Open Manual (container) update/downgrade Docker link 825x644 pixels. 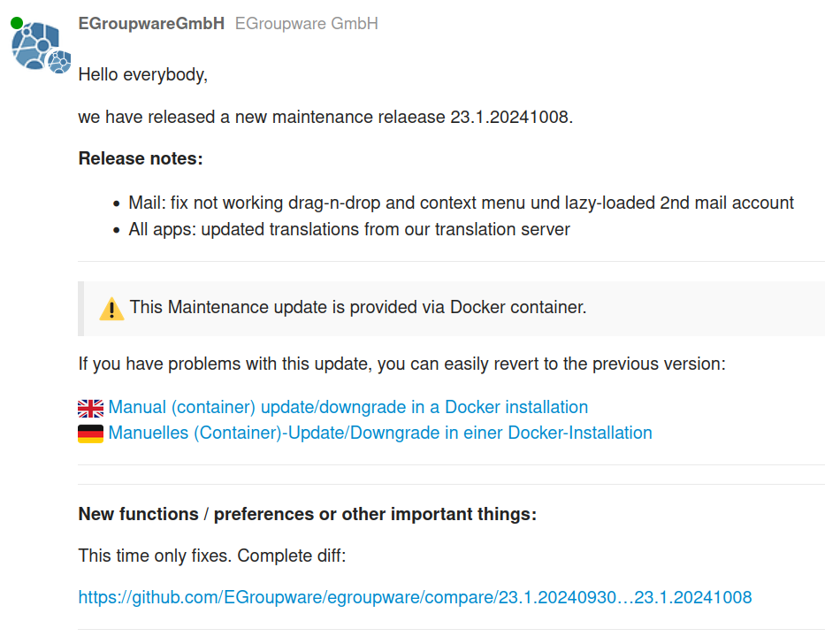(x=348, y=407)
